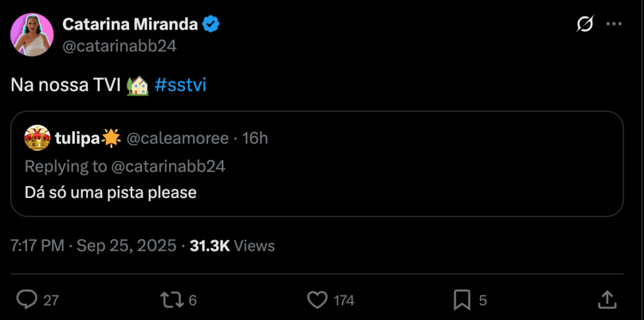
Task: Click the 174 likes count
Action: point(344,301)
